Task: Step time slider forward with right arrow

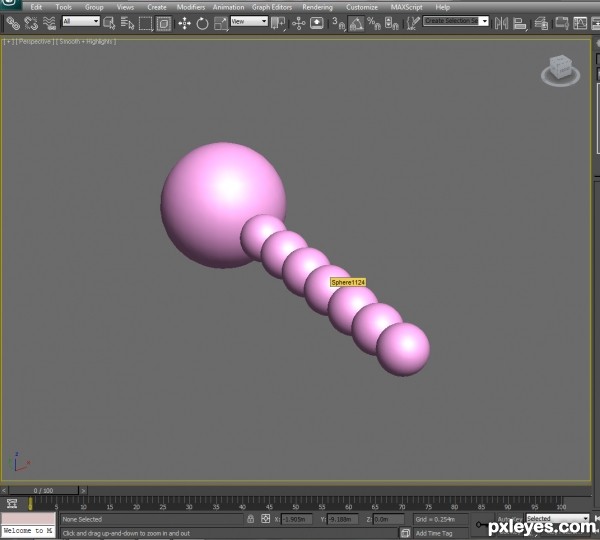Action: 83,490
